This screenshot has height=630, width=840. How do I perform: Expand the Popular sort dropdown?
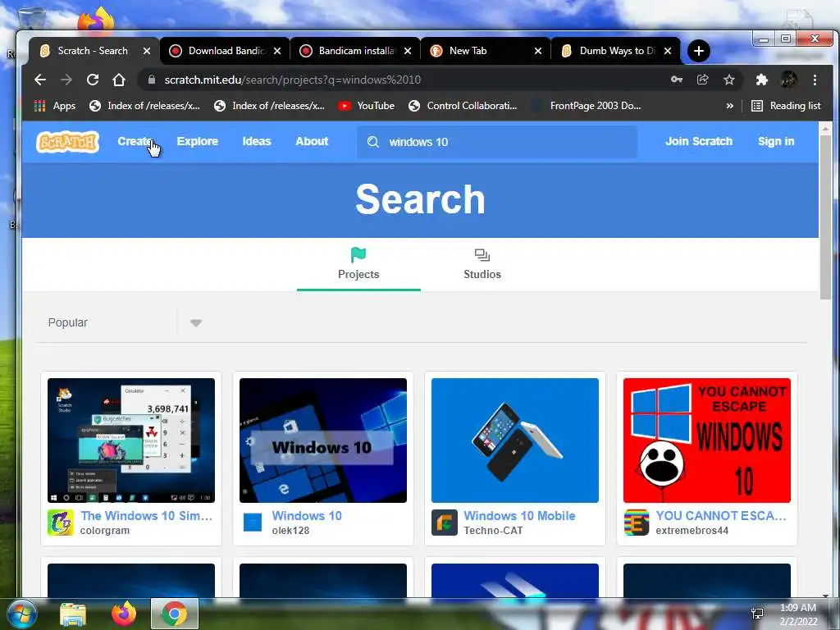coord(196,322)
